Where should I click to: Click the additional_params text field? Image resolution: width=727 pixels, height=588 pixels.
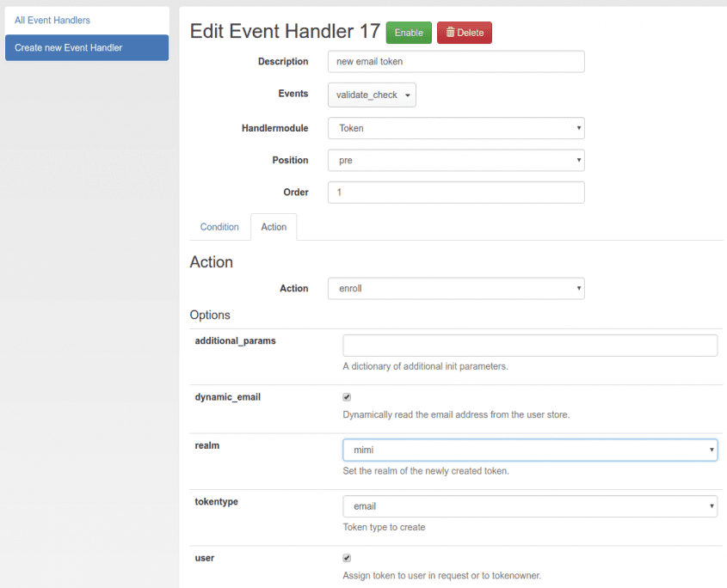pos(530,346)
